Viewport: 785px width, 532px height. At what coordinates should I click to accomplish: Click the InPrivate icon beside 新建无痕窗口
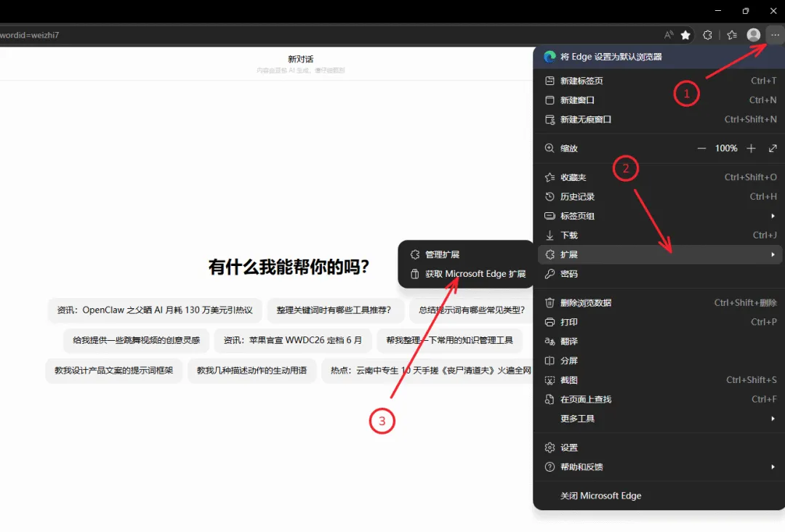coord(549,120)
